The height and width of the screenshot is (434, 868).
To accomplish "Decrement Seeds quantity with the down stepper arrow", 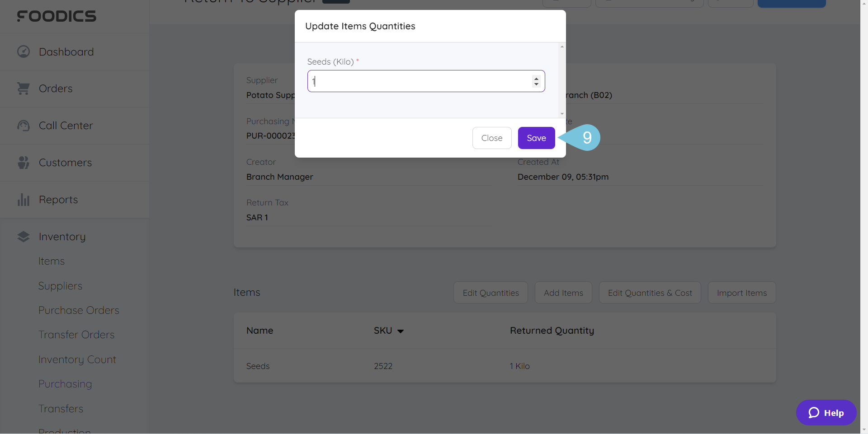I will click(536, 84).
